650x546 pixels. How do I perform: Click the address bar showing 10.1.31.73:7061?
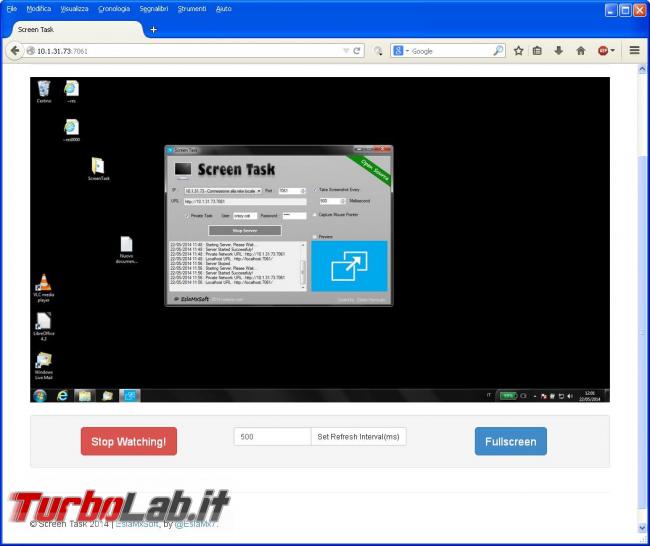click(182, 51)
